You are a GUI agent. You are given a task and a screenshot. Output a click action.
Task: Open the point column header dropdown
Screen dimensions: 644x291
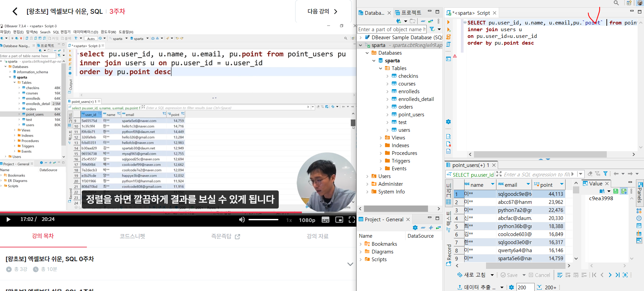[562, 184]
